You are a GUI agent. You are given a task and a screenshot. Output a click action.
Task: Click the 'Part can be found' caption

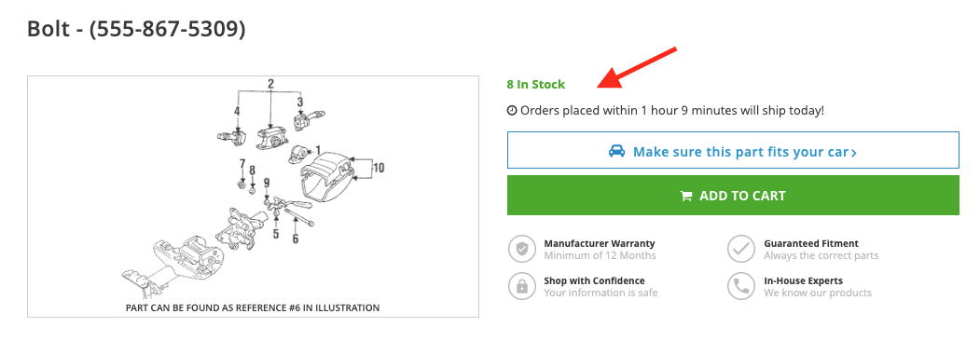click(253, 307)
